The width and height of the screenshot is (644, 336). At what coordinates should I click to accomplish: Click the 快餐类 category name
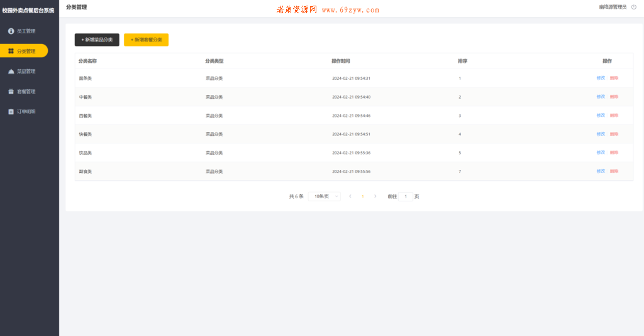(86, 134)
